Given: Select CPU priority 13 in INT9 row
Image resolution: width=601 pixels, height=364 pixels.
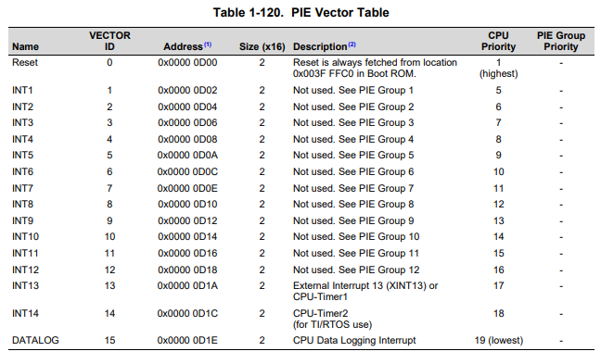Looking at the screenshot, I should click(x=498, y=220).
